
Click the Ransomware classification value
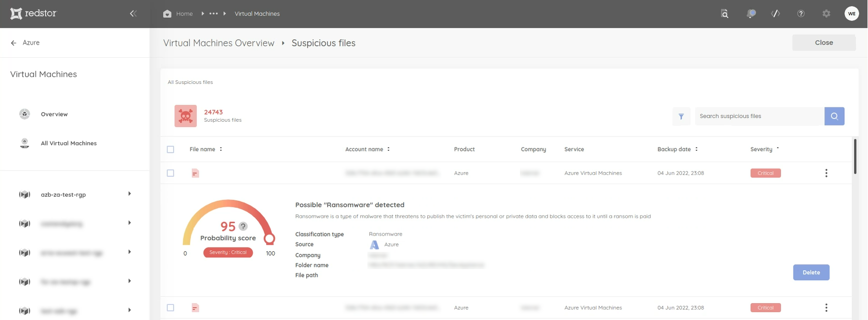coord(386,234)
